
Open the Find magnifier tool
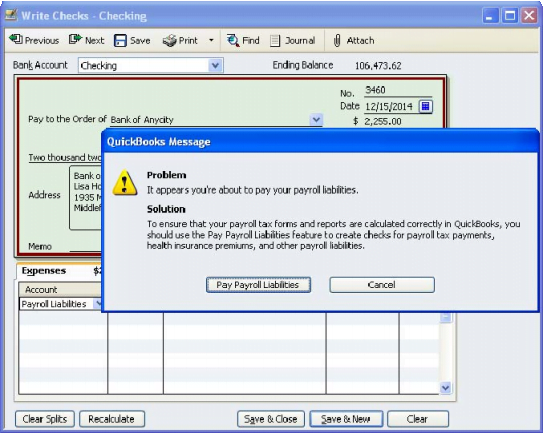coord(233,41)
